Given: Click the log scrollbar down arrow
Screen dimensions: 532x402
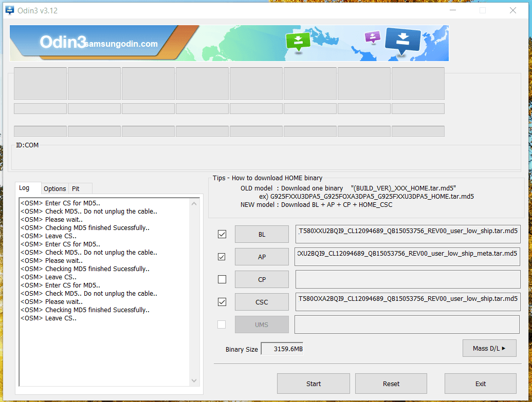Looking at the screenshot, I should click(194, 380).
